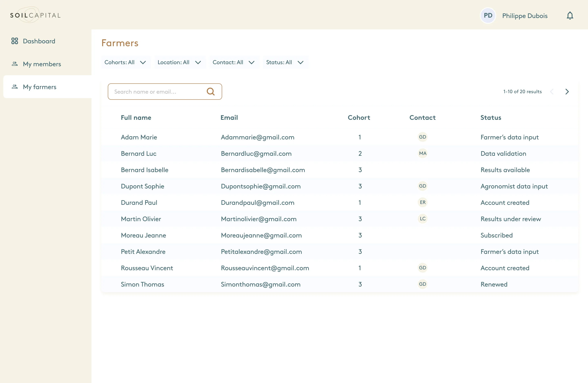
Task: Open the Martin Olivier farmer row
Action: 340,219
